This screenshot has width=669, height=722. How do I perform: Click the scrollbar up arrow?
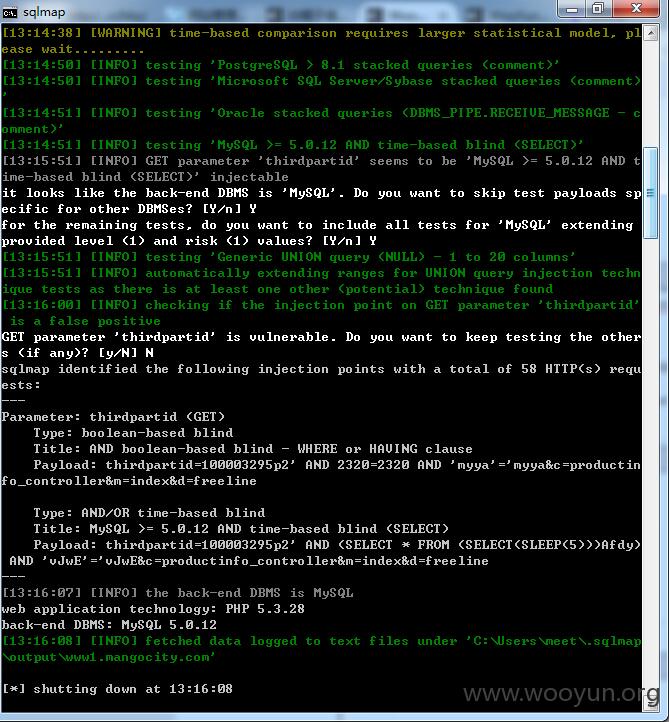[651, 33]
